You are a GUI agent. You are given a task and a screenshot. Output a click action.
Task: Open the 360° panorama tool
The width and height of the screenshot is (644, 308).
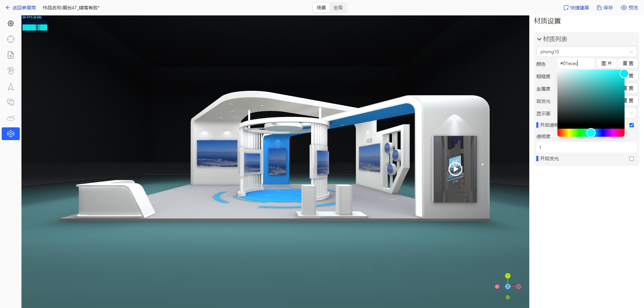(x=11, y=118)
